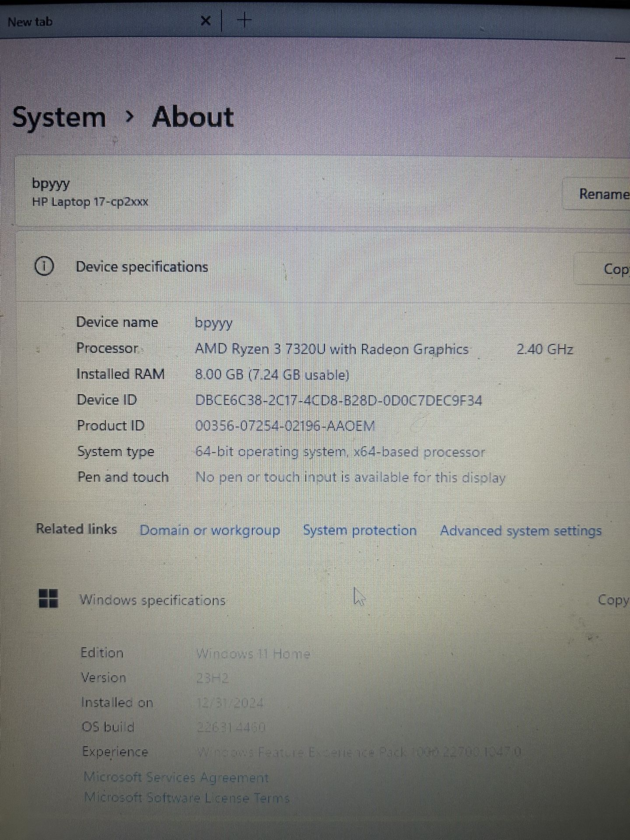
Task: Select the 2.40 GHz processor speed
Action: tap(545, 349)
